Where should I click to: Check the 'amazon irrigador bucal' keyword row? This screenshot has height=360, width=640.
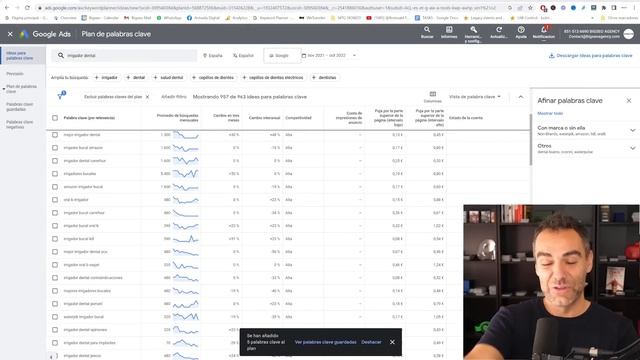(x=55, y=187)
